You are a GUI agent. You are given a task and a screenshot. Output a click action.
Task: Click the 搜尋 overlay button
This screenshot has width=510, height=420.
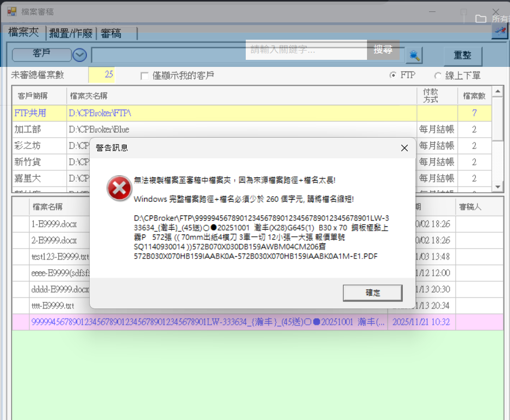point(383,50)
